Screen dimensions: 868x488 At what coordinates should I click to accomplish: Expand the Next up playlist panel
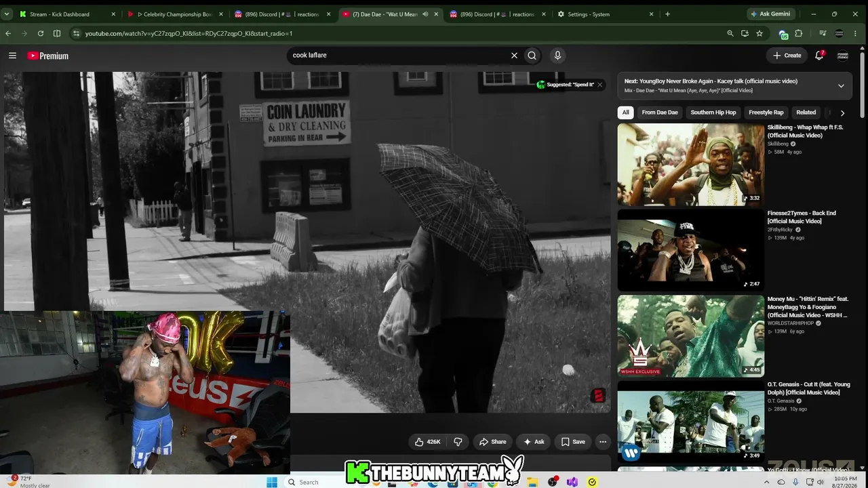click(x=841, y=85)
